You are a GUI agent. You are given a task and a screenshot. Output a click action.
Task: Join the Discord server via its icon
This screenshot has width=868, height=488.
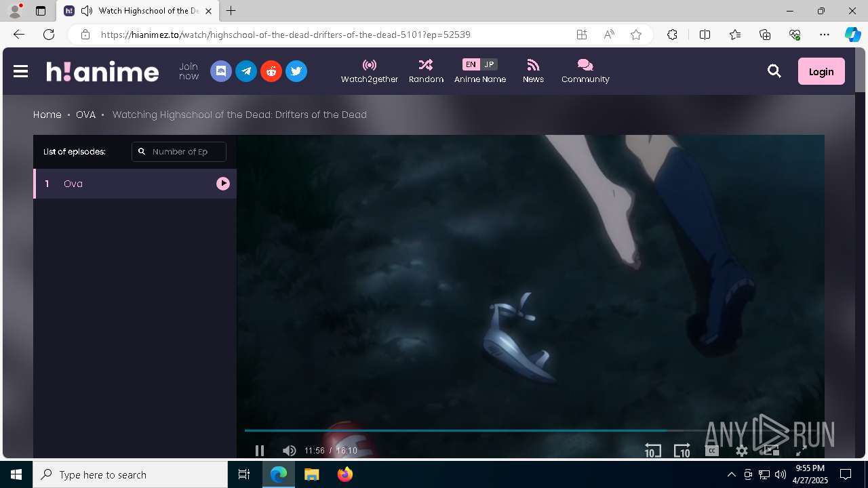(221, 71)
